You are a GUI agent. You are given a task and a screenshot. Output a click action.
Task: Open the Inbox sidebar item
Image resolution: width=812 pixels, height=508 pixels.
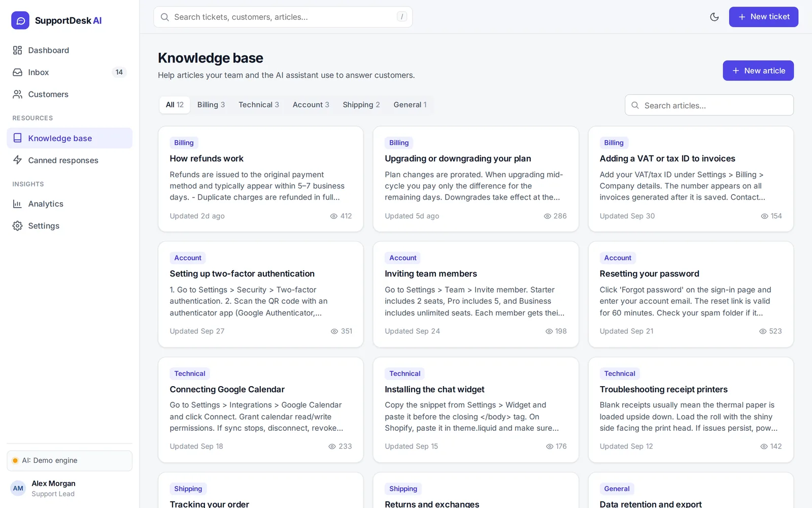click(x=70, y=72)
